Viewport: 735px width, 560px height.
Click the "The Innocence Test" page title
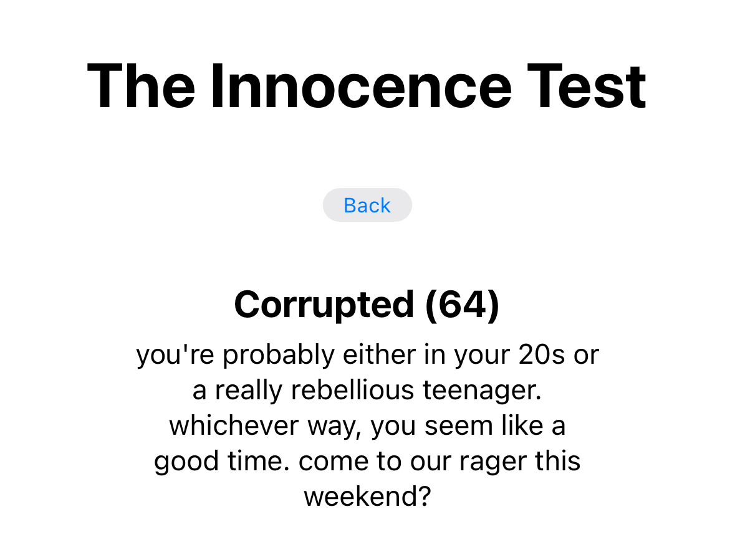[367, 87]
